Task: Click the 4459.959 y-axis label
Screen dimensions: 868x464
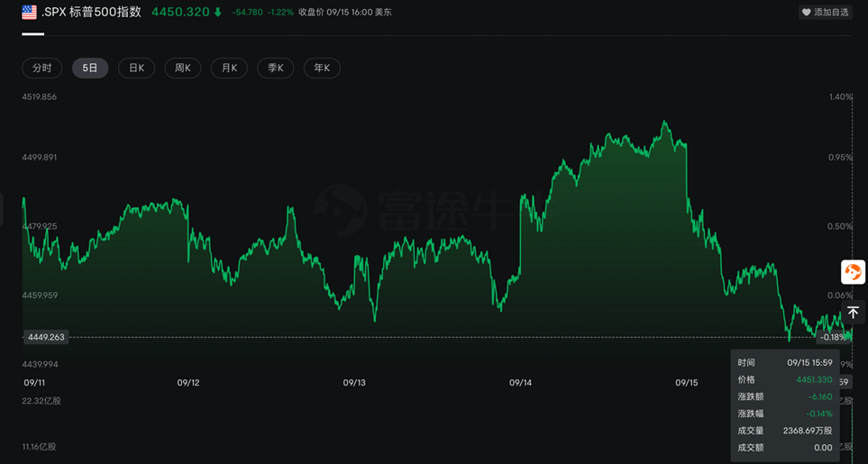Action: pos(40,296)
